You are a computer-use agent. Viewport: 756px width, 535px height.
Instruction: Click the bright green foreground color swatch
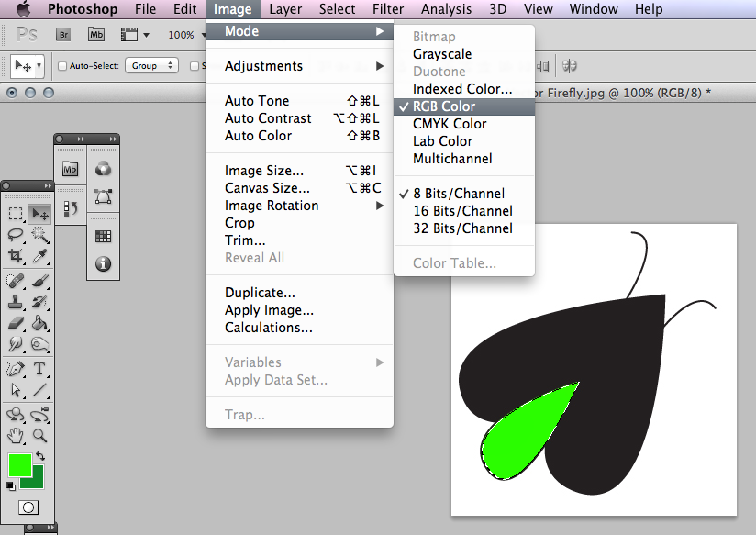pos(20,465)
